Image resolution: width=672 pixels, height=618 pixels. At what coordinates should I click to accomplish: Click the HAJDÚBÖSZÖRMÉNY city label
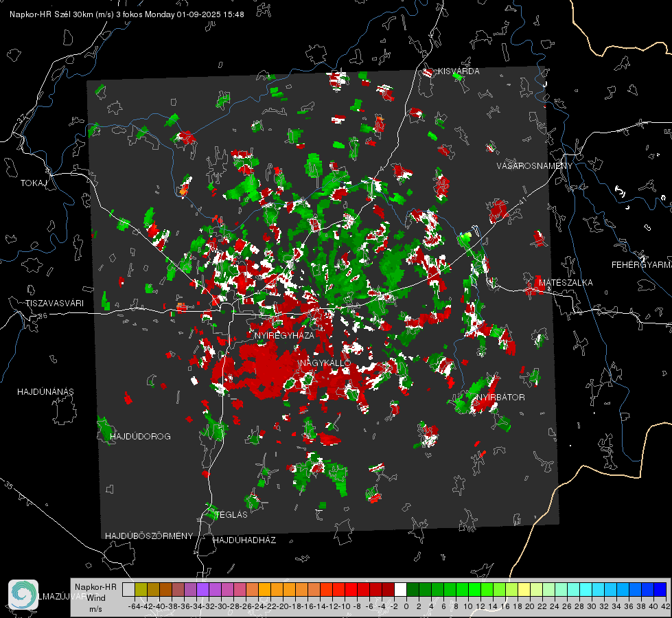click(x=149, y=536)
